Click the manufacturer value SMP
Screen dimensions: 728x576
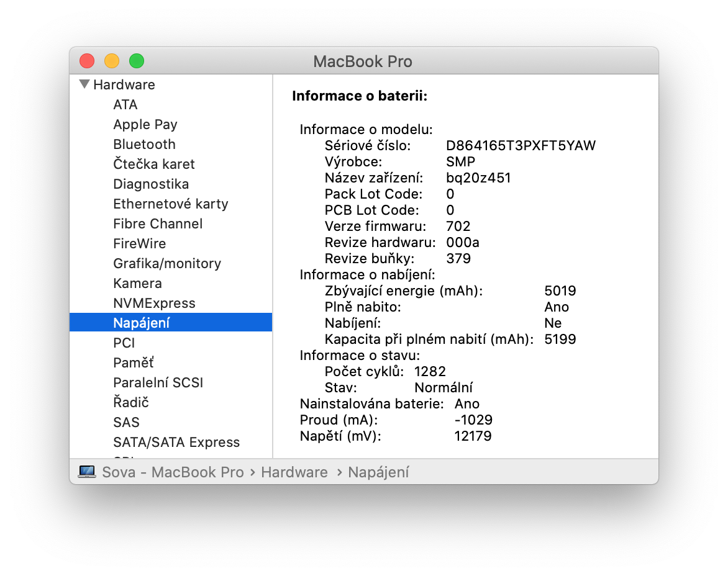point(460,162)
